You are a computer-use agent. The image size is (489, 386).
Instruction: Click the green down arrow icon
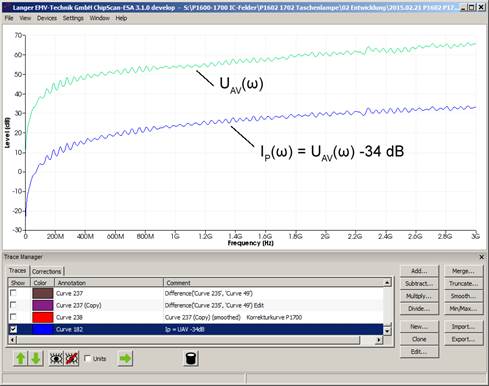(x=36, y=359)
